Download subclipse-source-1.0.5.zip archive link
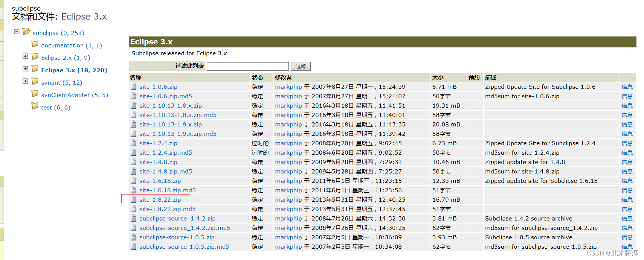Screen dimensions: 644x260 point(177,237)
